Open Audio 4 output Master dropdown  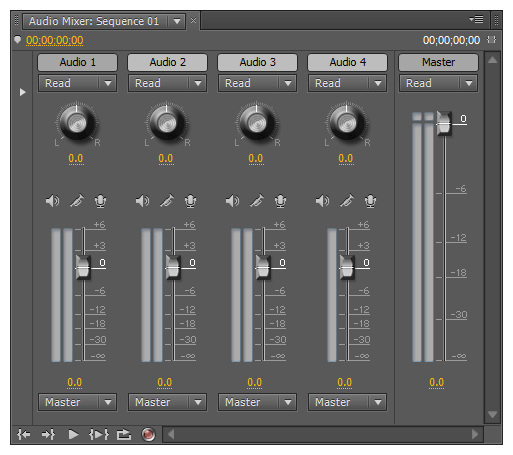coord(347,402)
